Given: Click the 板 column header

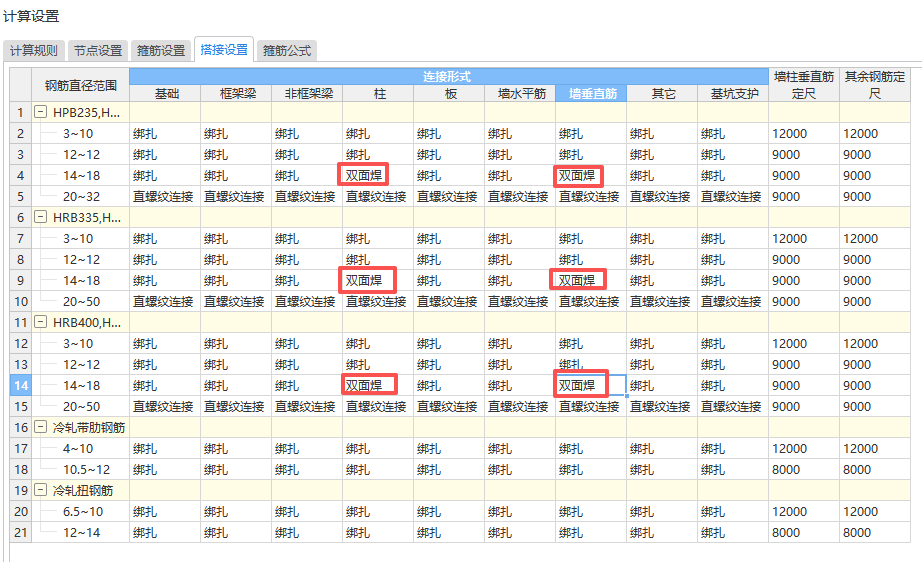Looking at the screenshot, I should pos(449,93).
